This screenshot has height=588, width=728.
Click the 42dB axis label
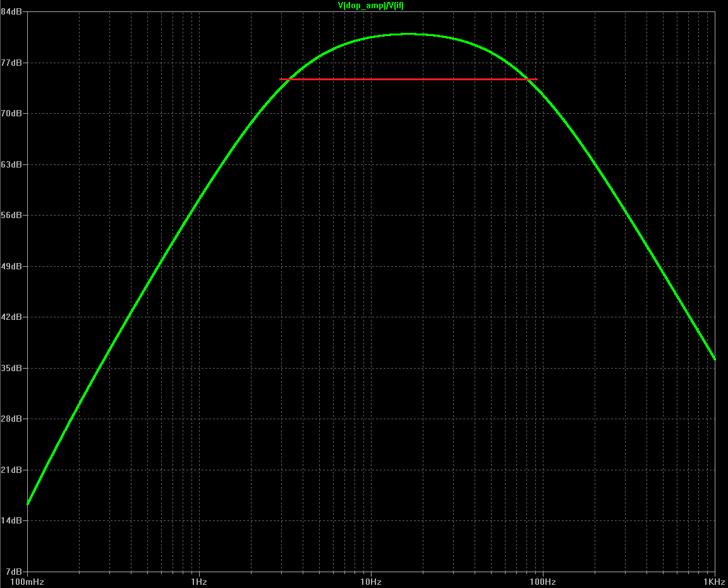[11, 317]
